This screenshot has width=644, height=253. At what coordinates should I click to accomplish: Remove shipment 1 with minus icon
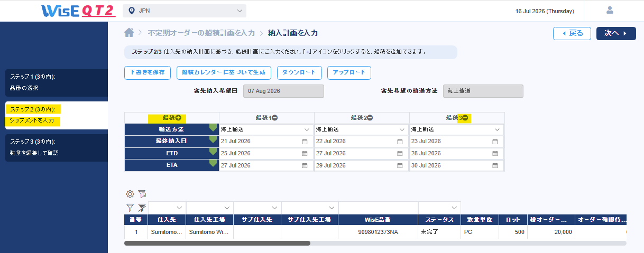tap(275, 118)
